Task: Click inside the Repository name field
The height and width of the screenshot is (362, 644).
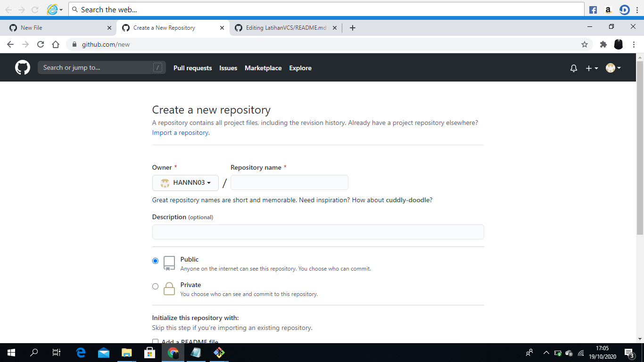Action: click(289, 182)
